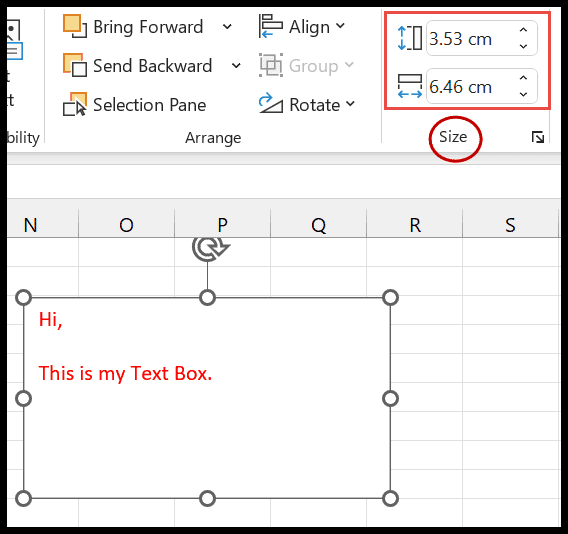568x534 pixels.
Task: Increase shape width with up arrow
Action: pos(523,78)
